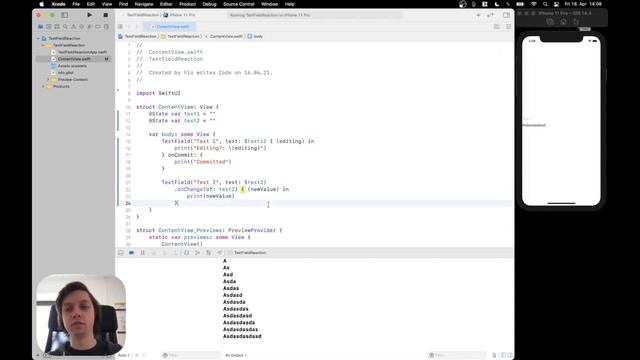
Task: Choose the TextFieldReaction scheme in toolbar
Action: [x=142, y=15]
